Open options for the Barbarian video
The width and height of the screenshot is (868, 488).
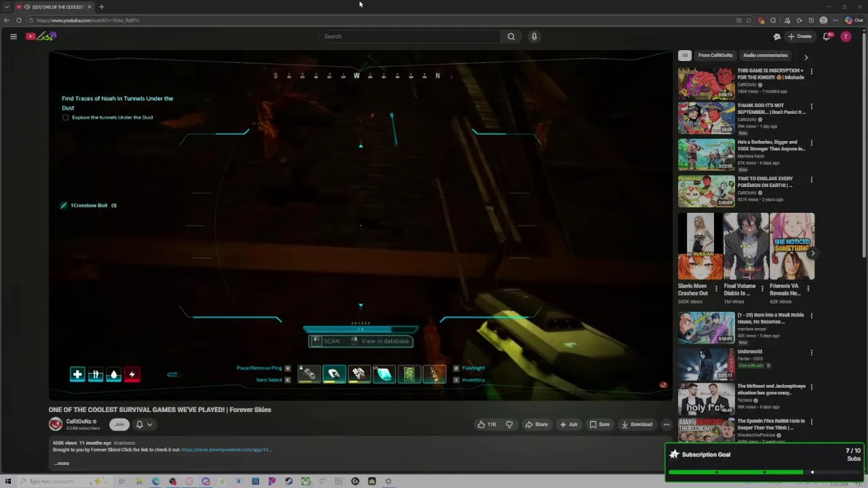pyautogui.click(x=811, y=143)
